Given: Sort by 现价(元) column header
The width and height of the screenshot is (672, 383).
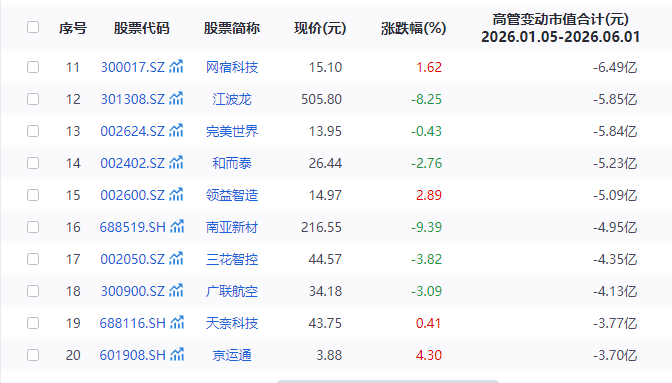Looking at the screenshot, I should pos(320,28).
